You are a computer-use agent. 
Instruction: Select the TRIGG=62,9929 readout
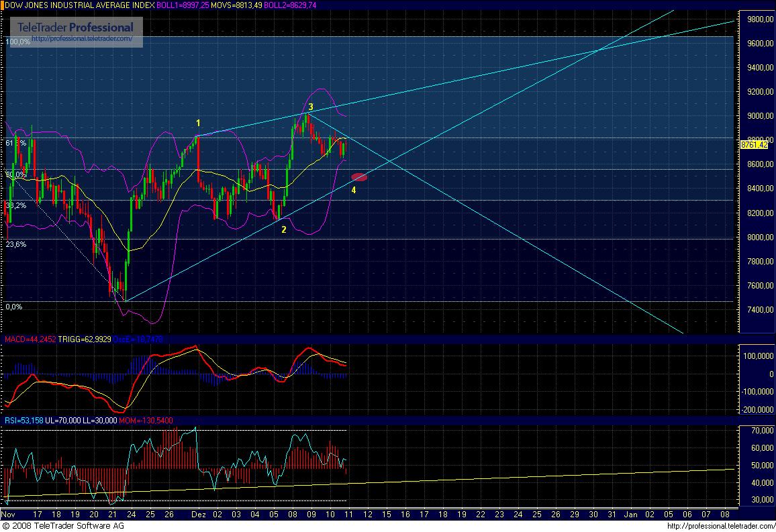tap(84, 339)
